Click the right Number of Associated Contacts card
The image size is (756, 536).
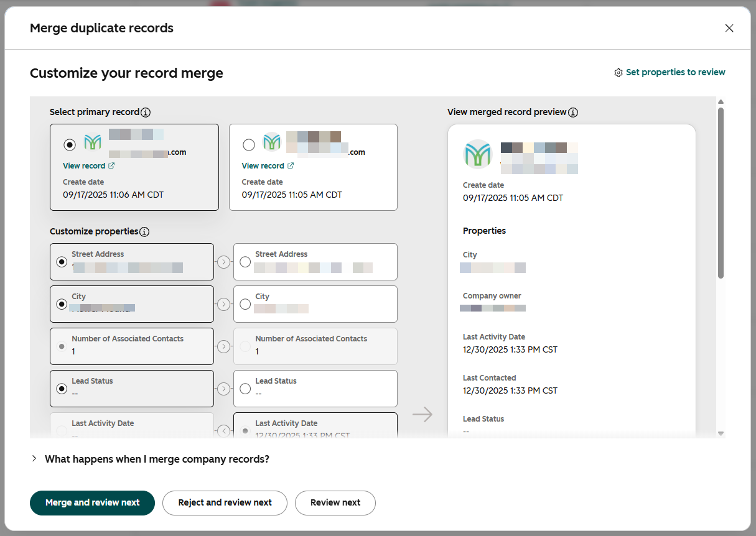[x=315, y=346]
